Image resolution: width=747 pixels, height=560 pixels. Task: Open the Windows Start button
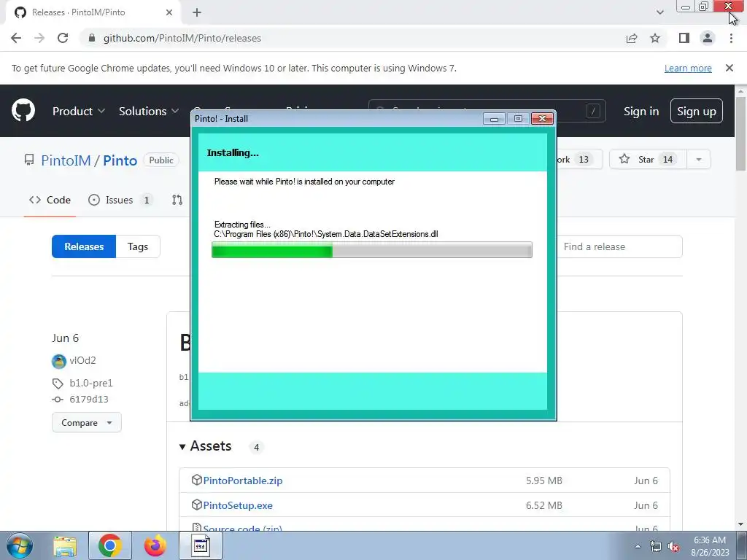pyautogui.click(x=19, y=545)
